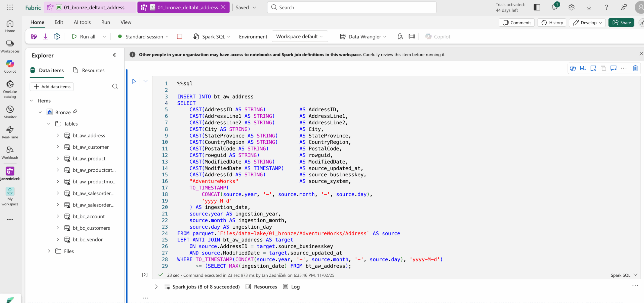
Task: Click the Share button
Action: tap(621, 23)
